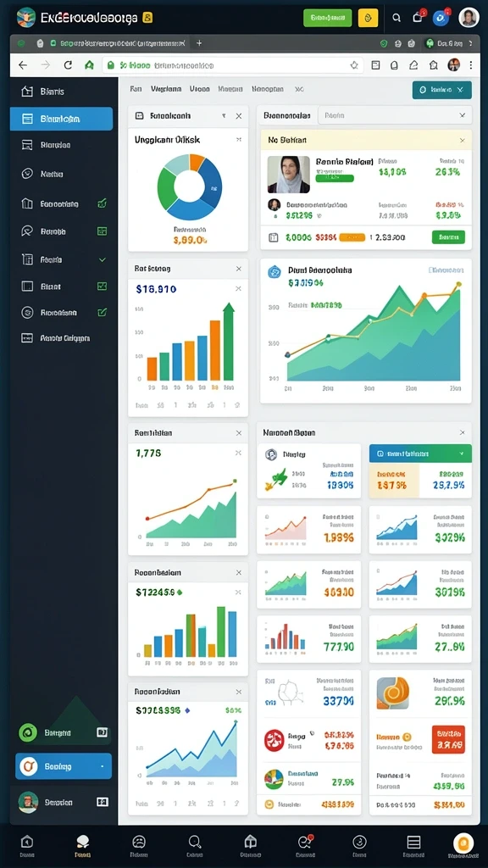Reload the page with the refresh icon
Image resolution: width=488 pixels, height=868 pixels.
68,65
